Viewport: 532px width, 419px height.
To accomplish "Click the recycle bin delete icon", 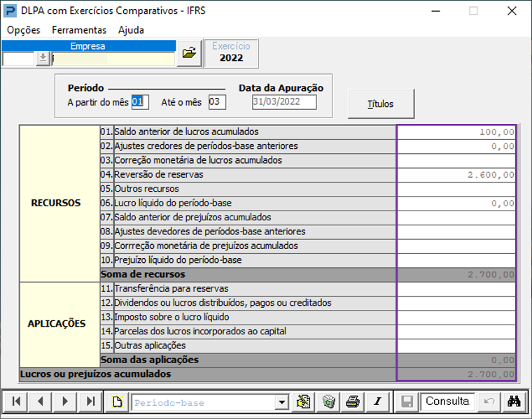I will [328, 402].
